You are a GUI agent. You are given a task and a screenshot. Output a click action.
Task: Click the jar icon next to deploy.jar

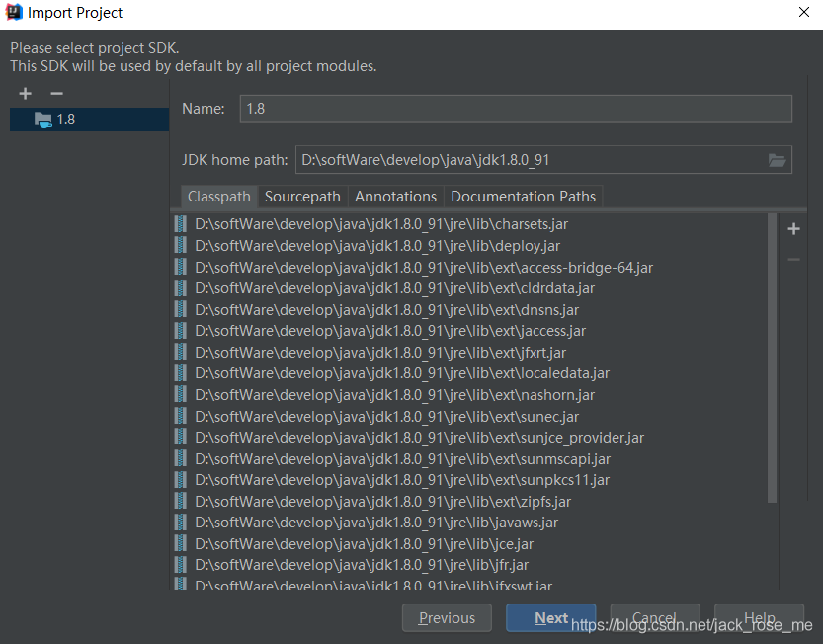(180, 246)
